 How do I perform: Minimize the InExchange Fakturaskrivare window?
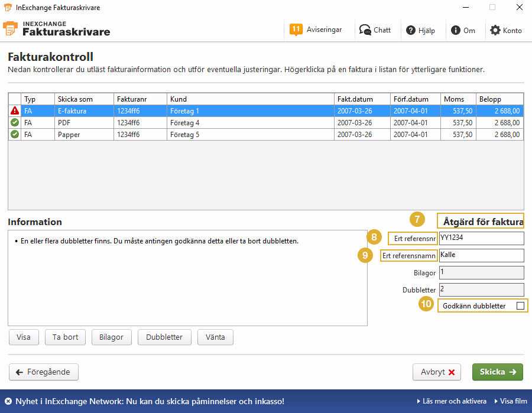466,7
